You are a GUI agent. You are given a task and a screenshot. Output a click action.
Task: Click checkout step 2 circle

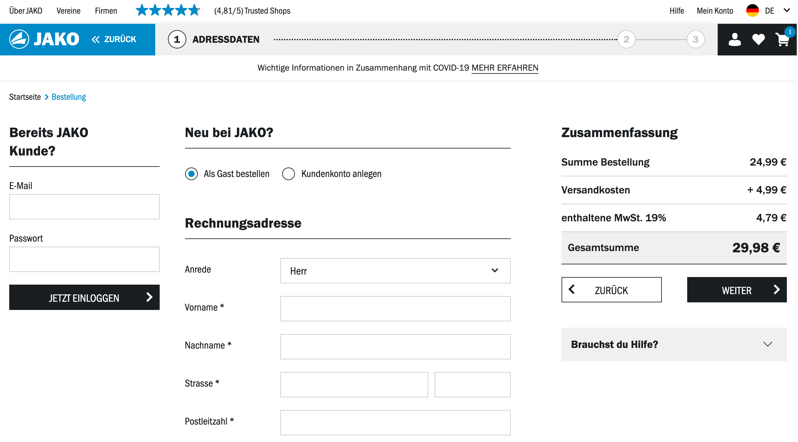coord(626,39)
